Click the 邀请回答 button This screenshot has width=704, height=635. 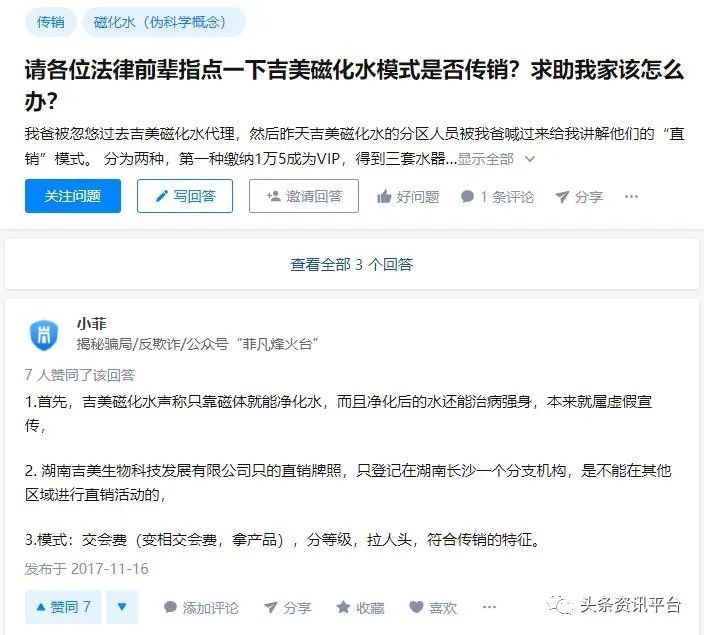tap(304, 196)
